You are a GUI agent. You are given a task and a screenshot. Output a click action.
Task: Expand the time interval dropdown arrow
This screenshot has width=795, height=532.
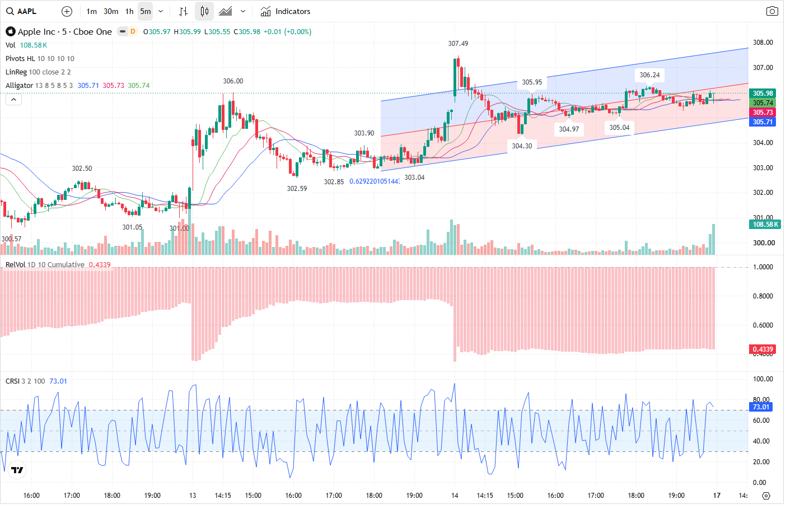161,11
